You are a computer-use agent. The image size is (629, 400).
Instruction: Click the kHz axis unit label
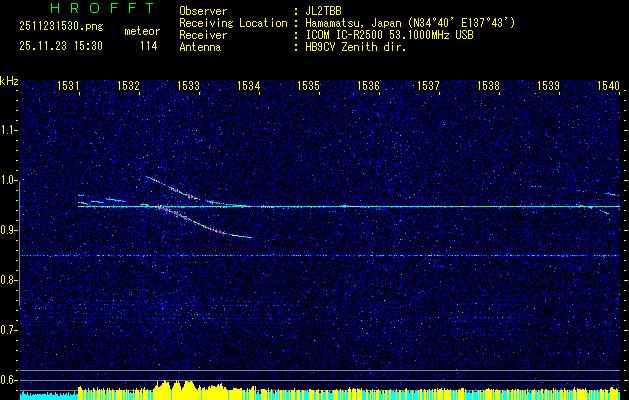click(x=10, y=80)
